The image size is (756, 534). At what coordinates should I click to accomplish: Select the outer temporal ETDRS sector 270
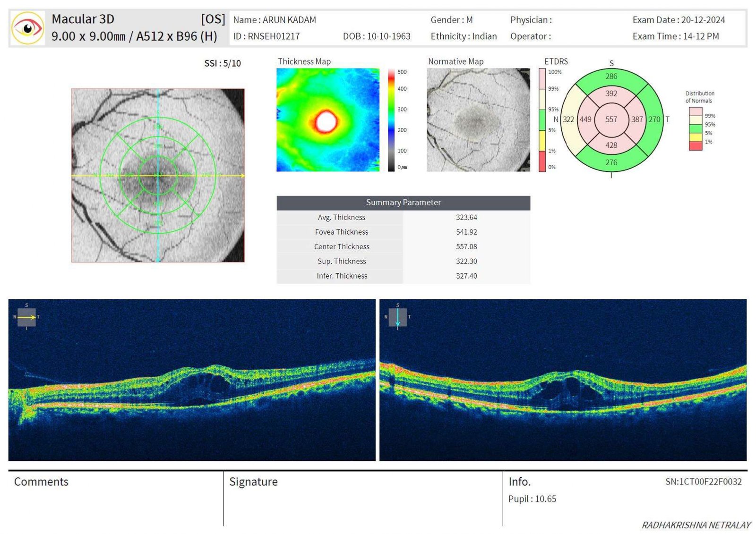[x=654, y=119]
